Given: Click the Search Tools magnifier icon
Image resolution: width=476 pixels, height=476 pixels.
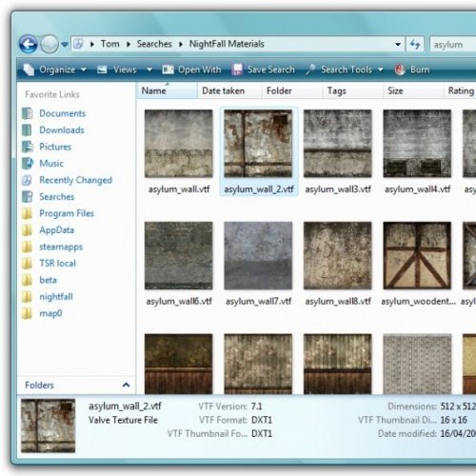Looking at the screenshot, I should tap(310, 69).
